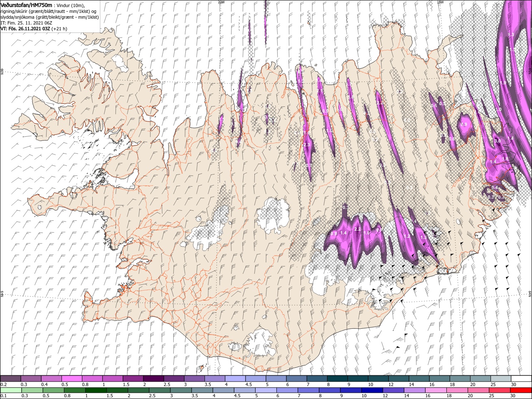This screenshot has height=399, width=532.
Task: Click the '1.3' value in the top-right offshore band
Action: pos(511,34)
